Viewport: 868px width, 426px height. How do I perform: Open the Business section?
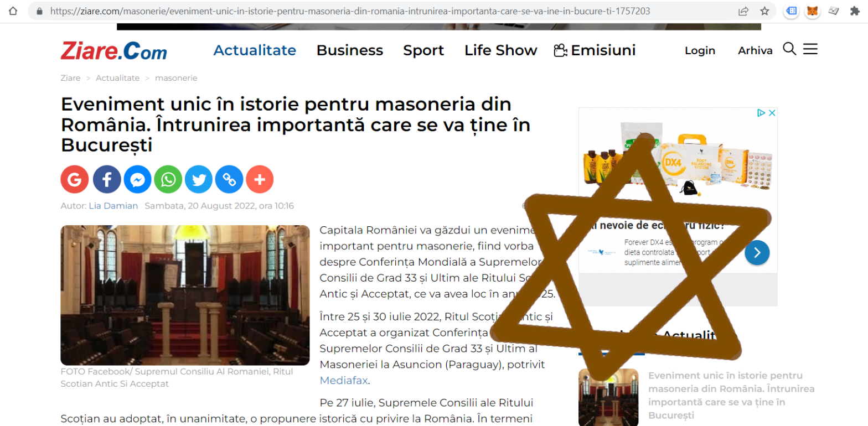click(x=350, y=50)
